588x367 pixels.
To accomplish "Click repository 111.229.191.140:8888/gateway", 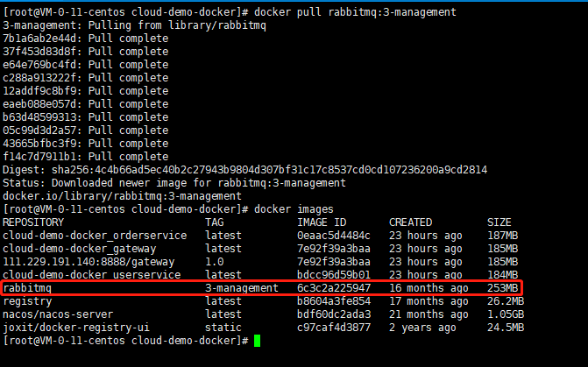I will [89, 262].
